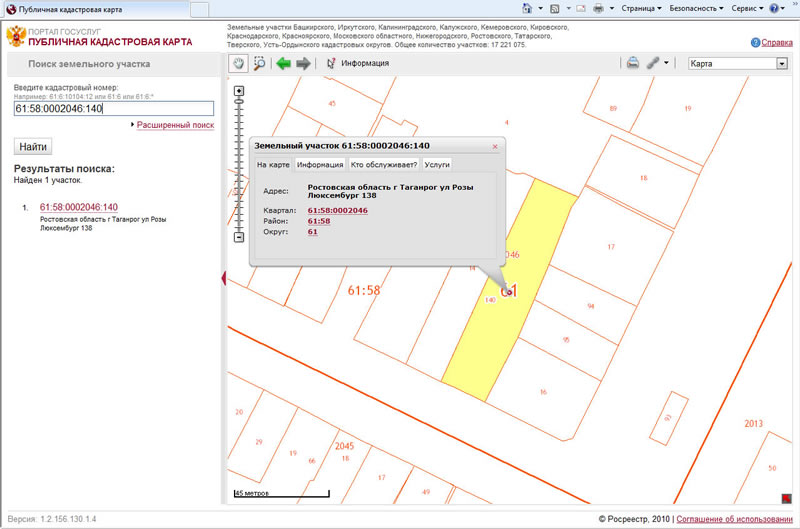Click the Поиск земельного участка header

(x=89, y=64)
